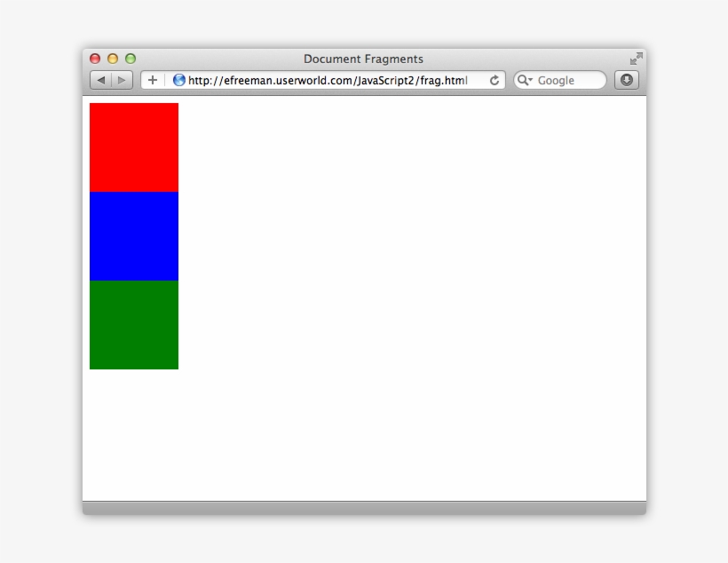Click the green zoom traffic light button
The image size is (728, 563).
click(x=131, y=58)
